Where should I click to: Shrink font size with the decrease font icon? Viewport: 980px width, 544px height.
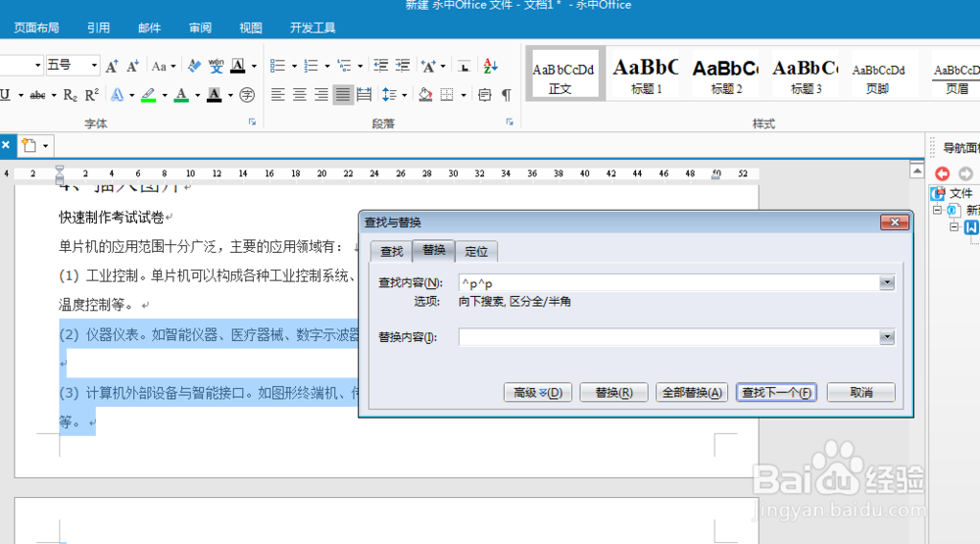pos(132,66)
